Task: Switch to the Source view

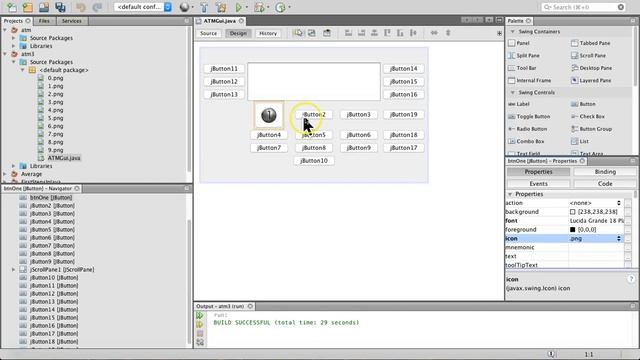Action: click(209, 33)
